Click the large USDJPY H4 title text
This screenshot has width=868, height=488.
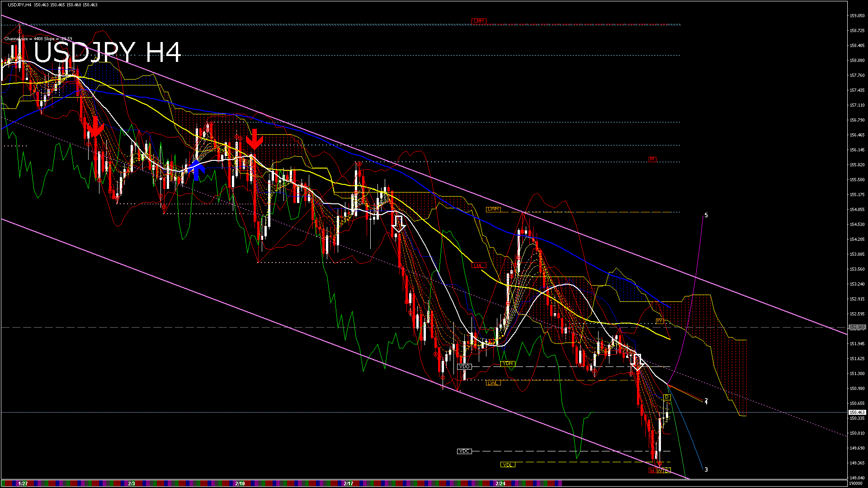click(x=108, y=52)
